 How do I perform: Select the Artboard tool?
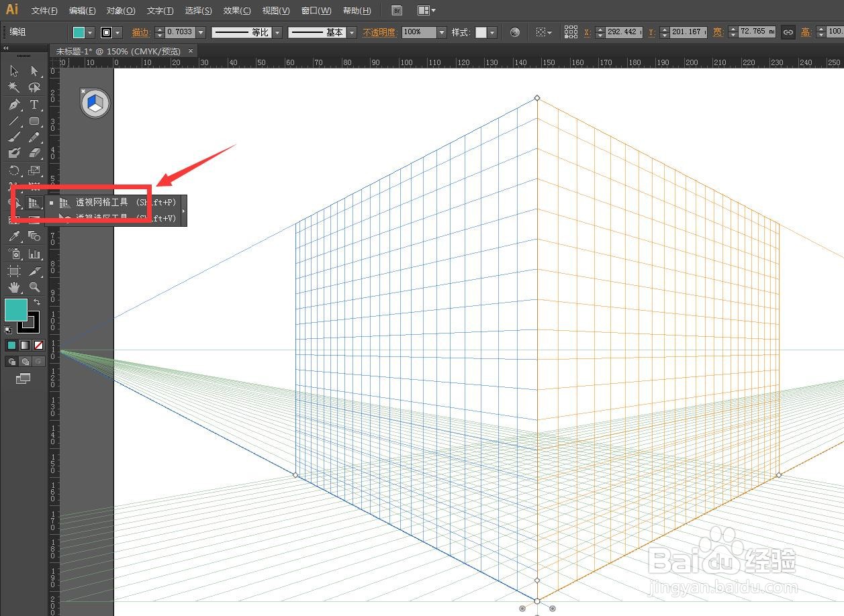click(x=14, y=270)
